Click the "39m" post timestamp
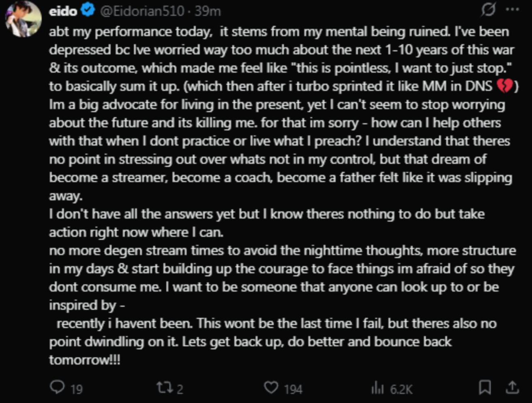The image size is (532, 403). (x=208, y=11)
